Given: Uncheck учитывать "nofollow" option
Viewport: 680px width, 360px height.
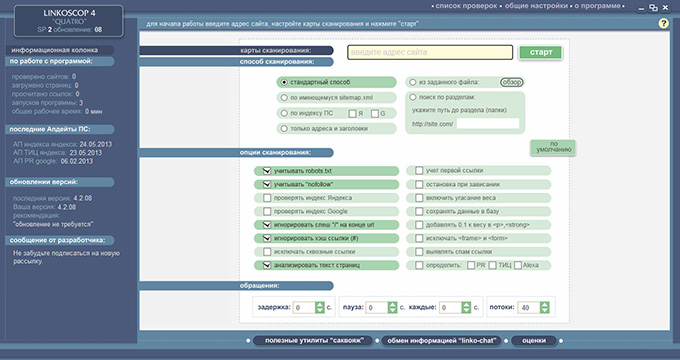Looking at the screenshot, I should click(267, 184).
